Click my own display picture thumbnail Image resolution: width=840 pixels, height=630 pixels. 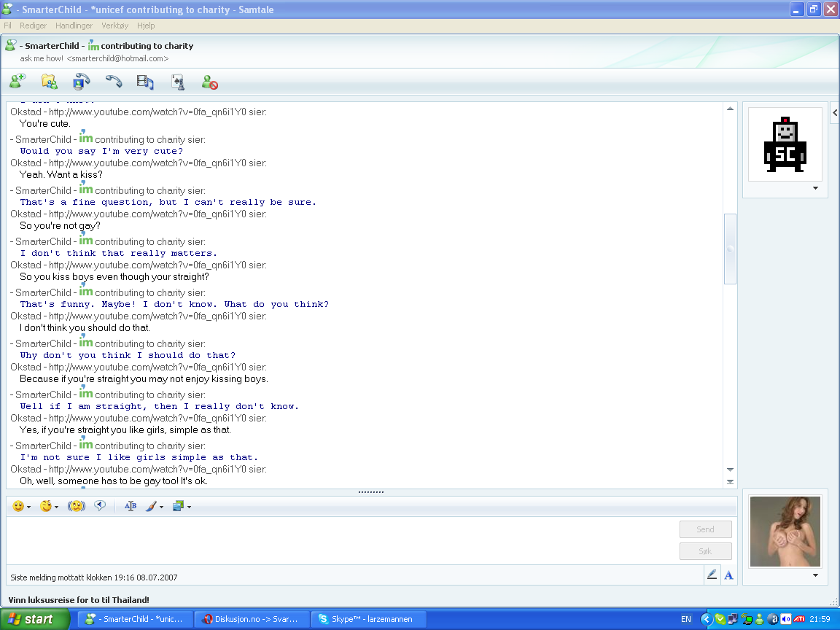785,532
